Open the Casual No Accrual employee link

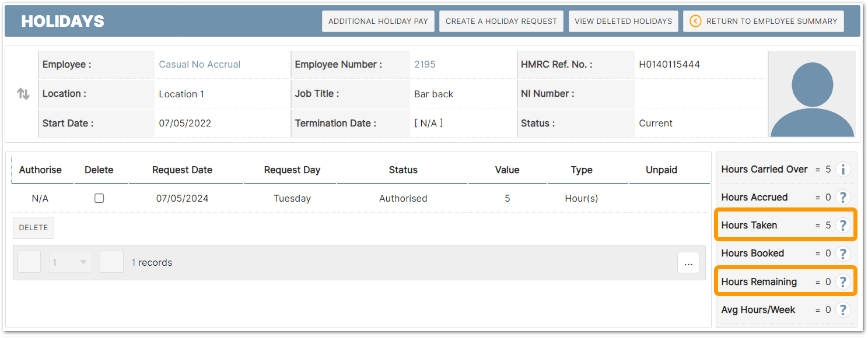[199, 65]
